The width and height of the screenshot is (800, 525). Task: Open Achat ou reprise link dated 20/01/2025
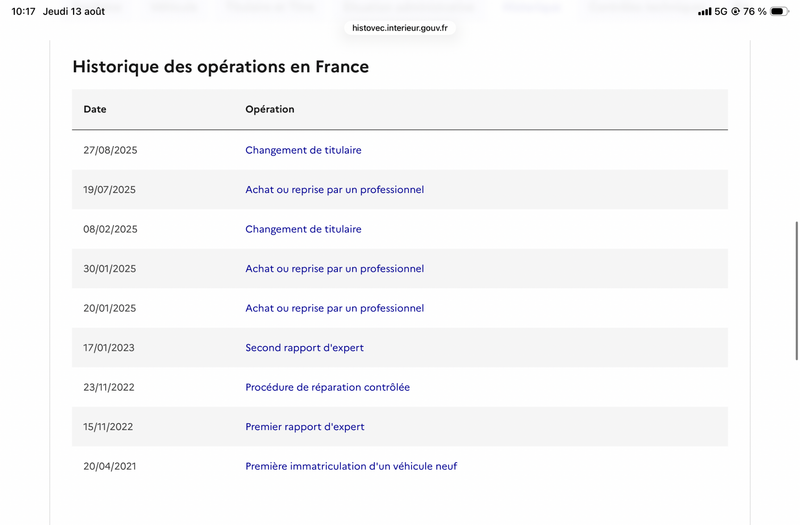click(x=334, y=308)
